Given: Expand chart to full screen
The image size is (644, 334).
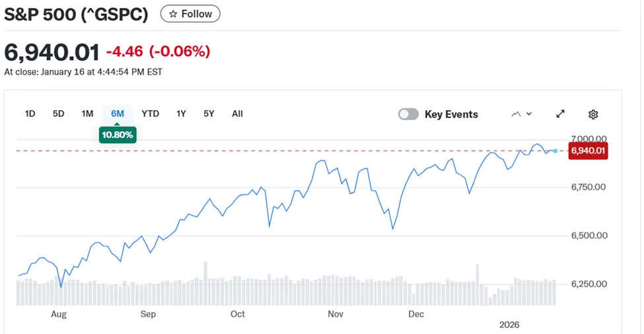Looking at the screenshot, I should (560, 114).
